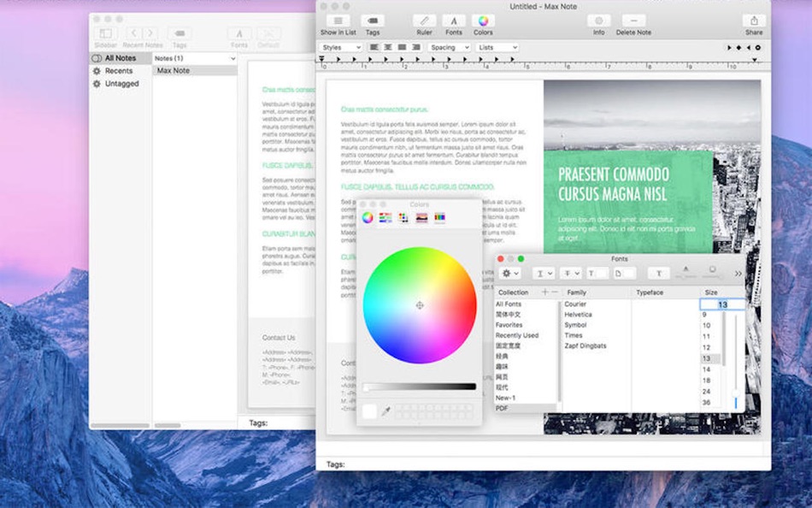The width and height of the screenshot is (812, 508).
Task: Select the center tab stop diamond icon
Action: (x=739, y=48)
